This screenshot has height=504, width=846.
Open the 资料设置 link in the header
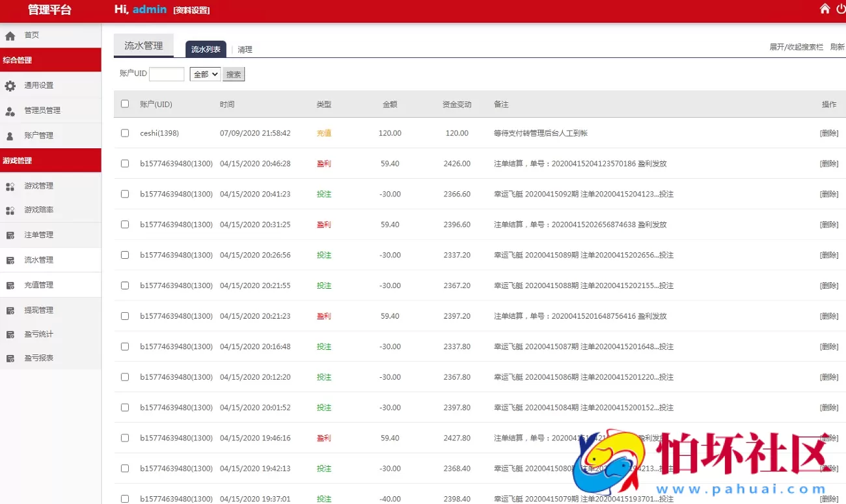[191, 10]
